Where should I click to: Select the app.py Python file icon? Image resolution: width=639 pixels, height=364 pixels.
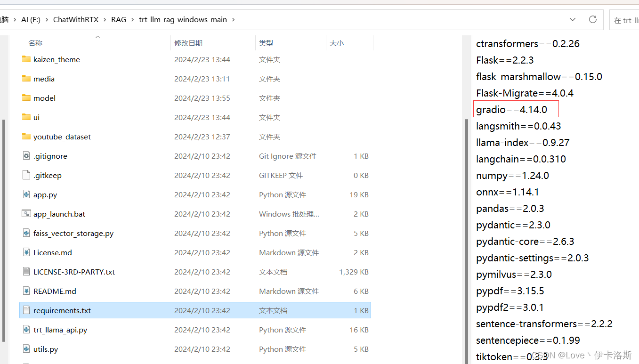(26, 194)
